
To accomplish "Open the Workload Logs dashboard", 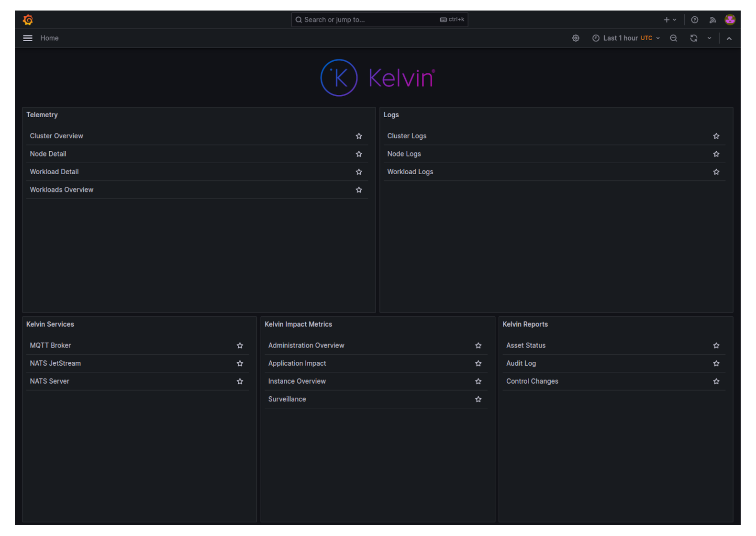I will coord(410,172).
